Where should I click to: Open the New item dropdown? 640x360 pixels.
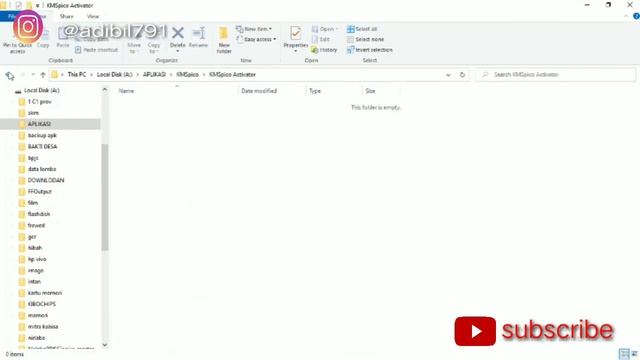[253, 29]
